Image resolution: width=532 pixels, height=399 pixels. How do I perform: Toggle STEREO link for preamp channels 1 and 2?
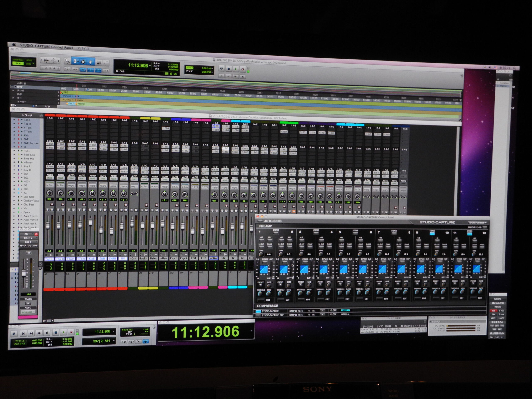[276, 233]
